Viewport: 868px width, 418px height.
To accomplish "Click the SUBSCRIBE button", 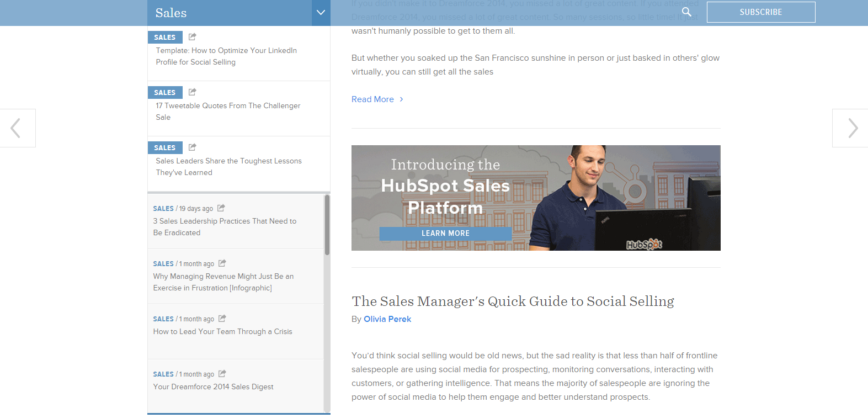I will [761, 12].
